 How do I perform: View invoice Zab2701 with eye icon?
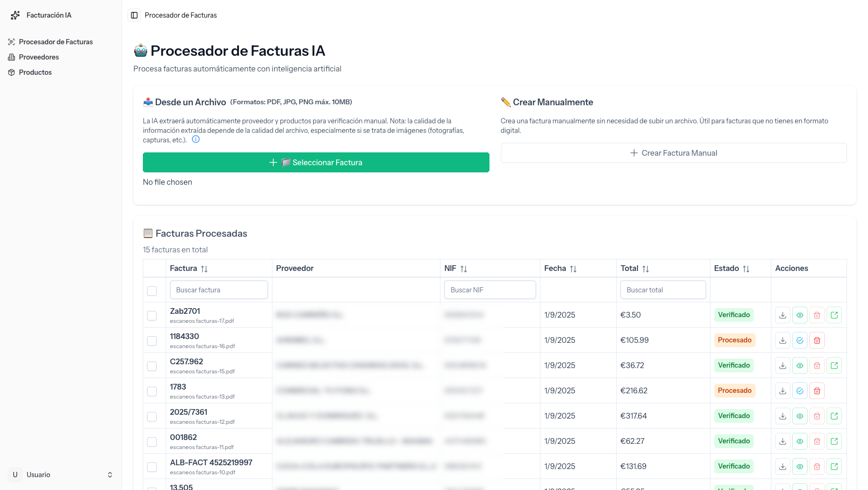pyautogui.click(x=800, y=315)
